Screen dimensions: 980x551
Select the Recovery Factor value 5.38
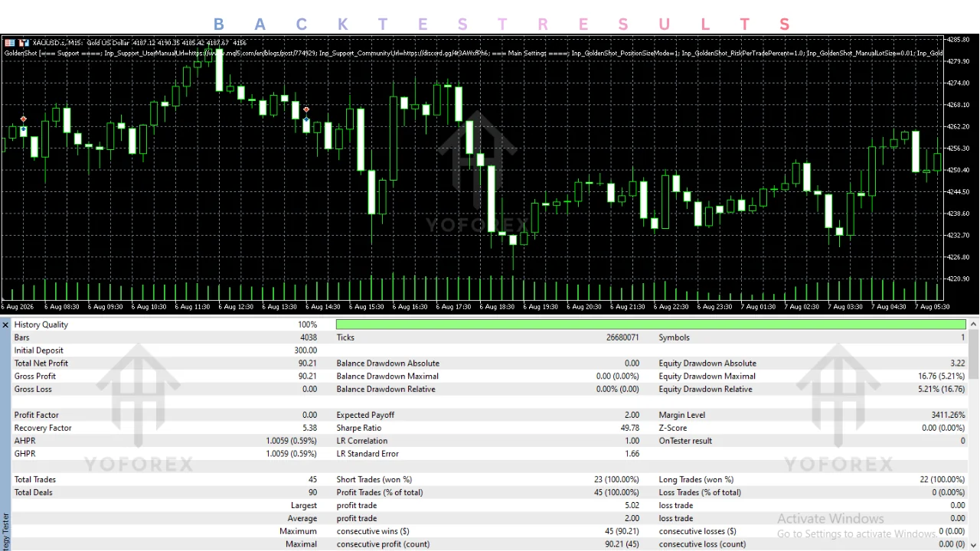click(309, 428)
